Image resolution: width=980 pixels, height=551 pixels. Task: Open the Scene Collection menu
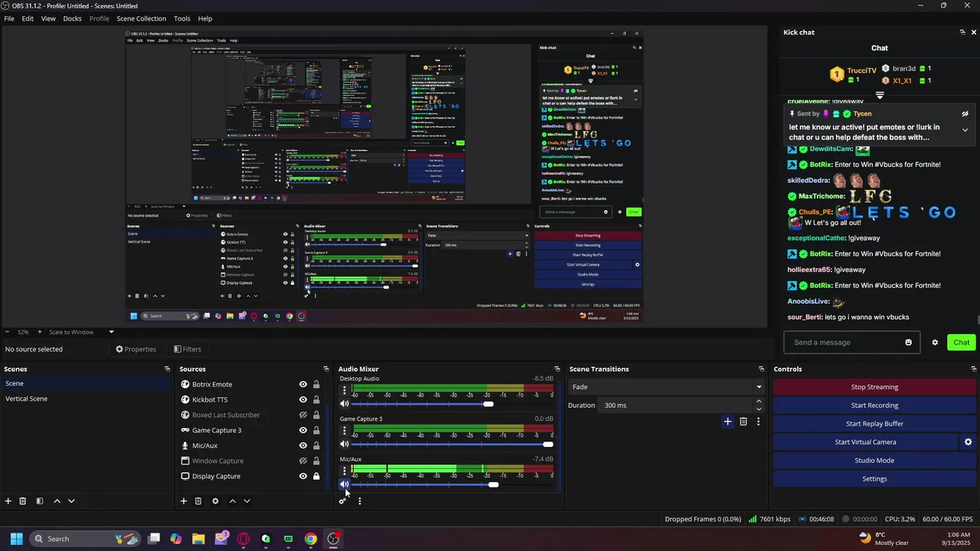coord(141,18)
